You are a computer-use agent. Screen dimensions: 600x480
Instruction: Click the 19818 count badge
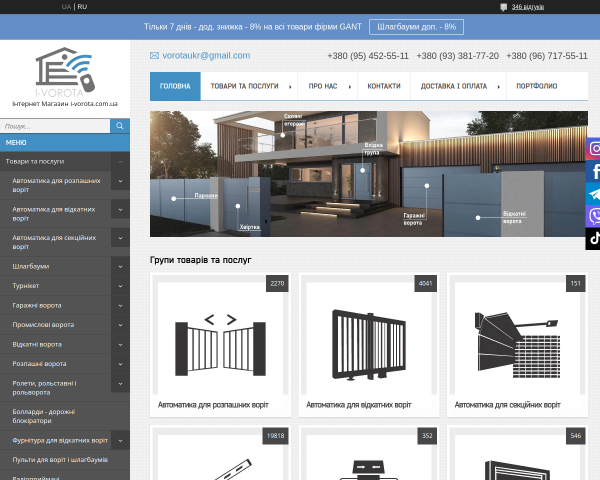tap(276, 436)
